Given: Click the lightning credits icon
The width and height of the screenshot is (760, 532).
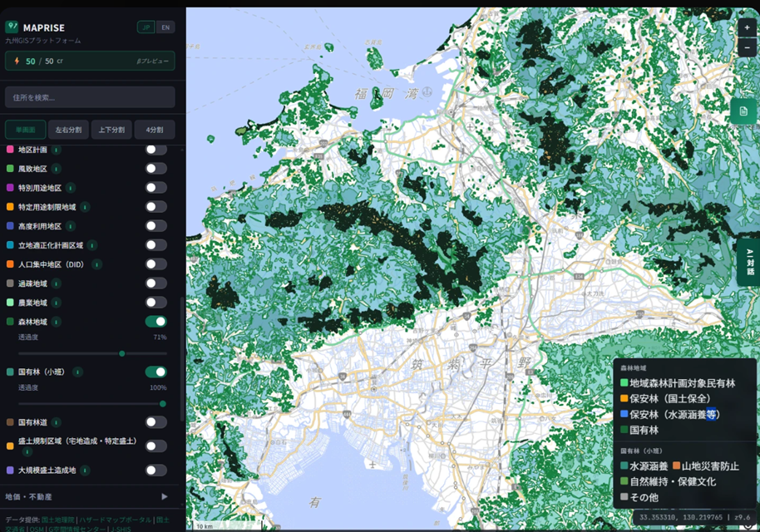Looking at the screenshot, I should (17, 61).
